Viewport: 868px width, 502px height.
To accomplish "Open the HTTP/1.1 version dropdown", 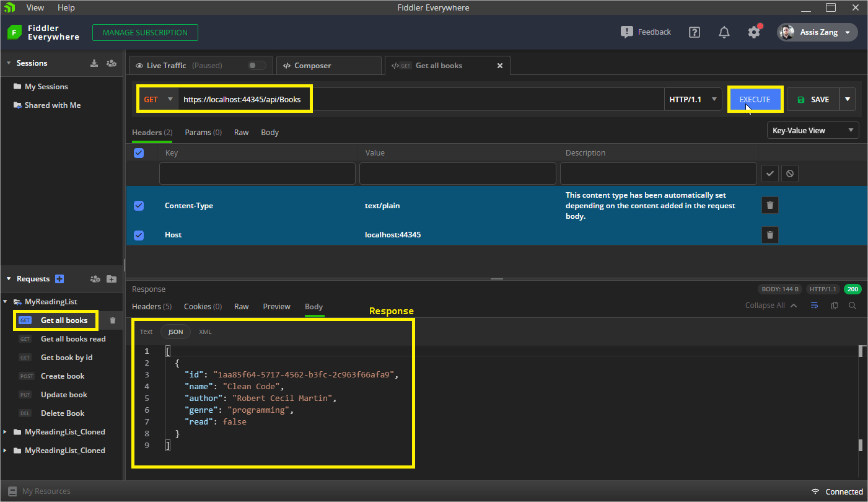I will tap(693, 99).
